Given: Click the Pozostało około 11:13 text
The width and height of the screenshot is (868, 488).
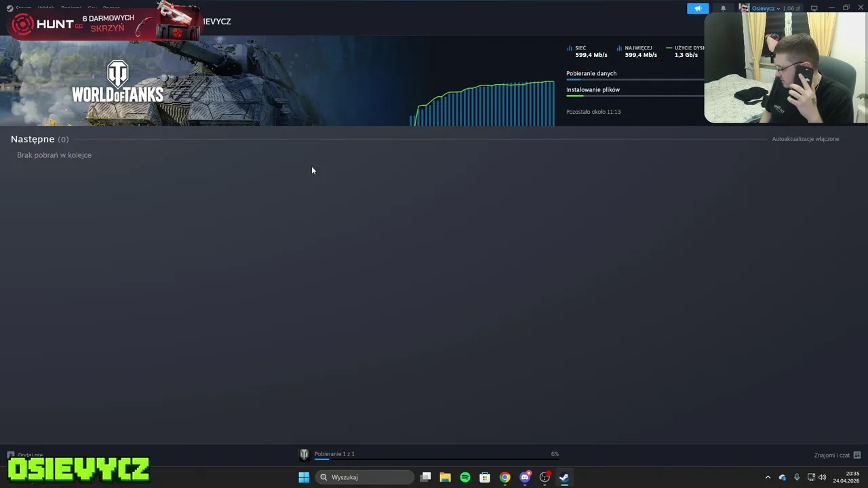Looking at the screenshot, I should [593, 112].
